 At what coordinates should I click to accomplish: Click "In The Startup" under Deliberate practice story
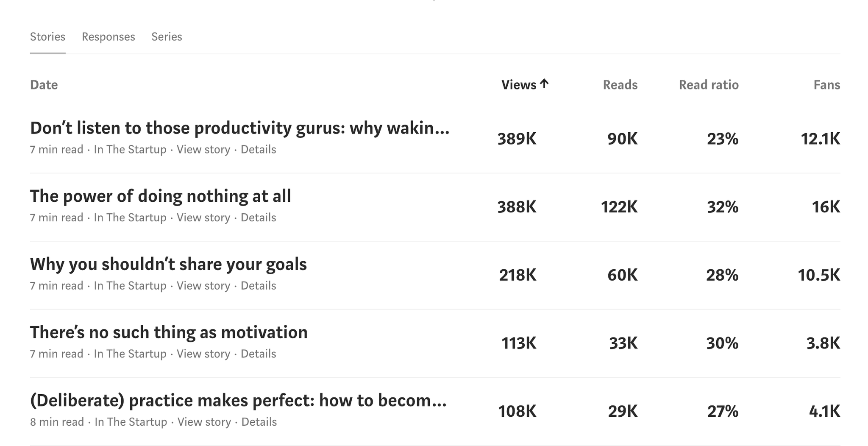(x=131, y=422)
